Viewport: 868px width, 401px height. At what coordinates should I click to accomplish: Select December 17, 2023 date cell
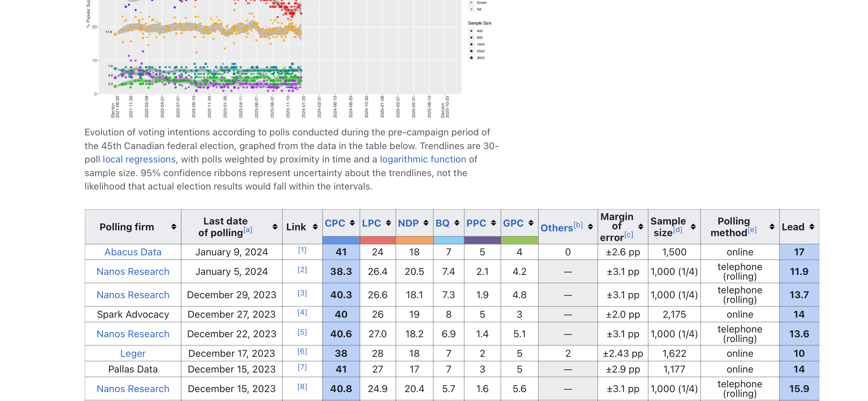[232, 353]
